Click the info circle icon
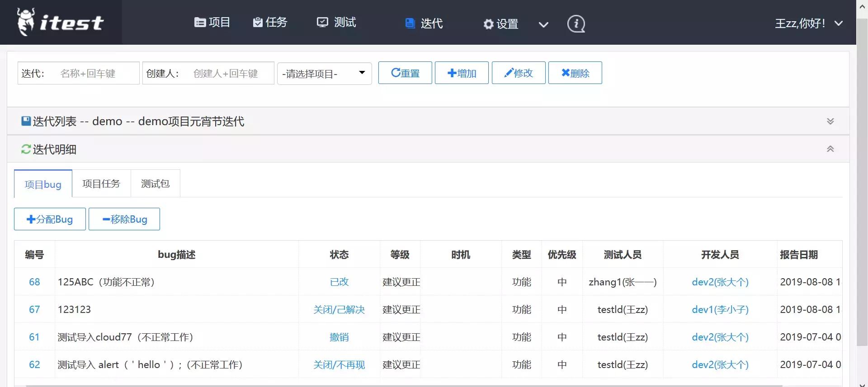Image resolution: width=868 pixels, height=387 pixels. (x=576, y=23)
